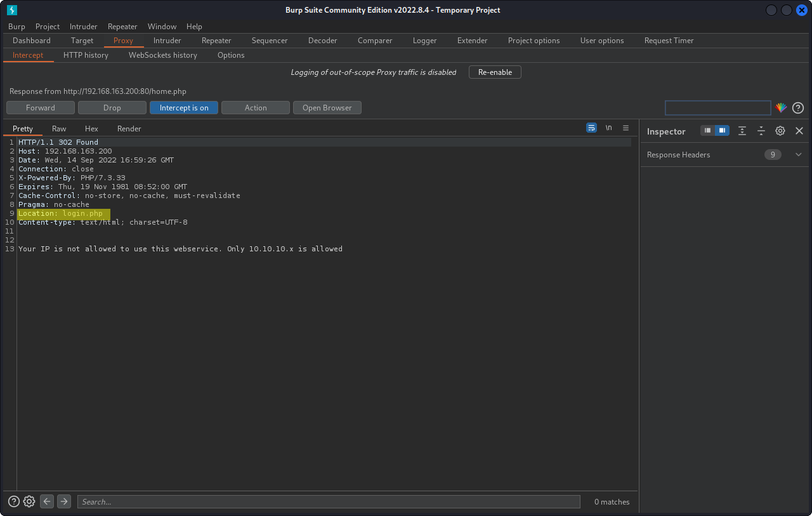Switch to the Logger tab
The height and width of the screenshot is (516, 812).
[424, 41]
